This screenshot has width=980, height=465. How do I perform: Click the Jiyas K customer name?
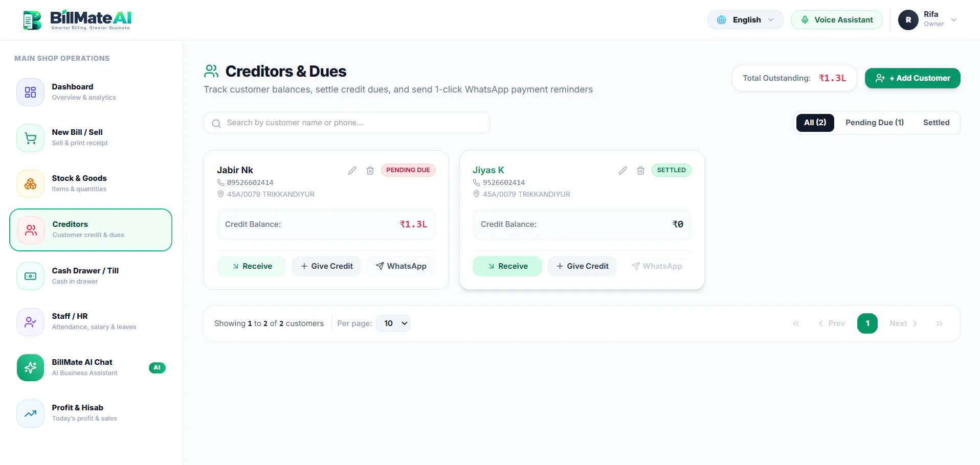tap(488, 170)
